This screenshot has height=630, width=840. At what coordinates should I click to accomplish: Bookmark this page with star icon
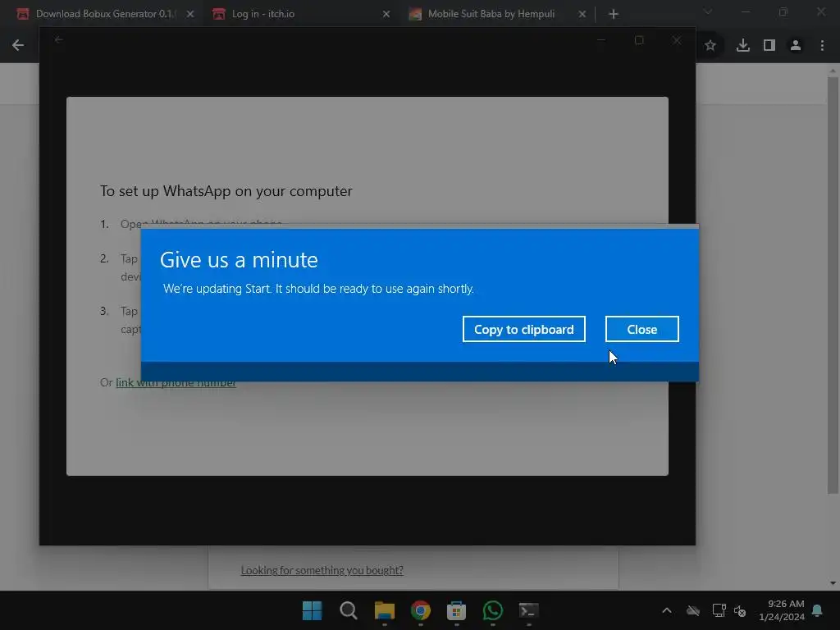(x=710, y=46)
